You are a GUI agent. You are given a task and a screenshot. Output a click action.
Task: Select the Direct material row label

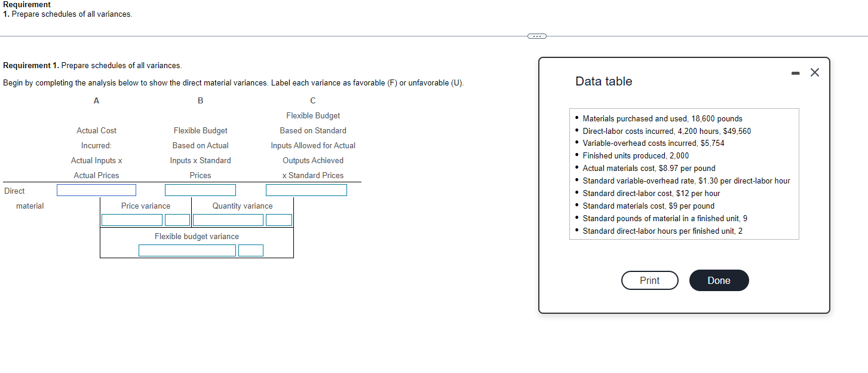[22, 198]
